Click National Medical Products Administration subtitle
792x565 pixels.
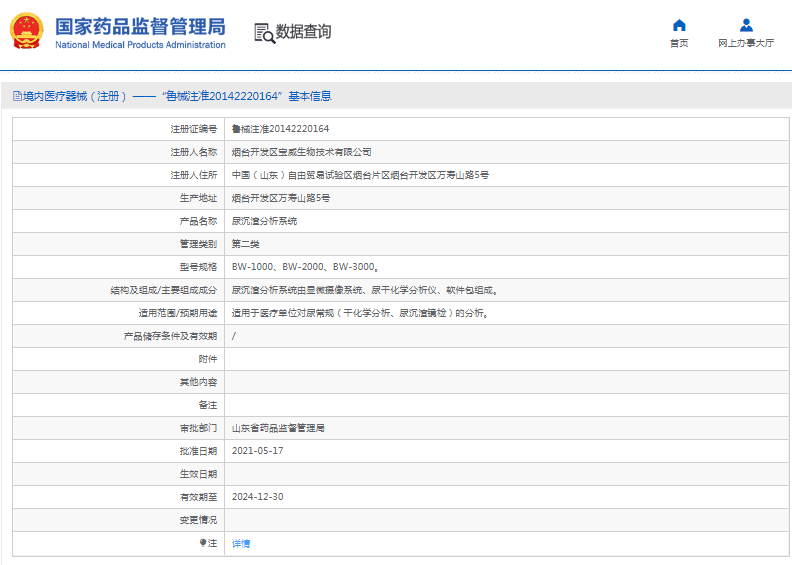point(140,45)
